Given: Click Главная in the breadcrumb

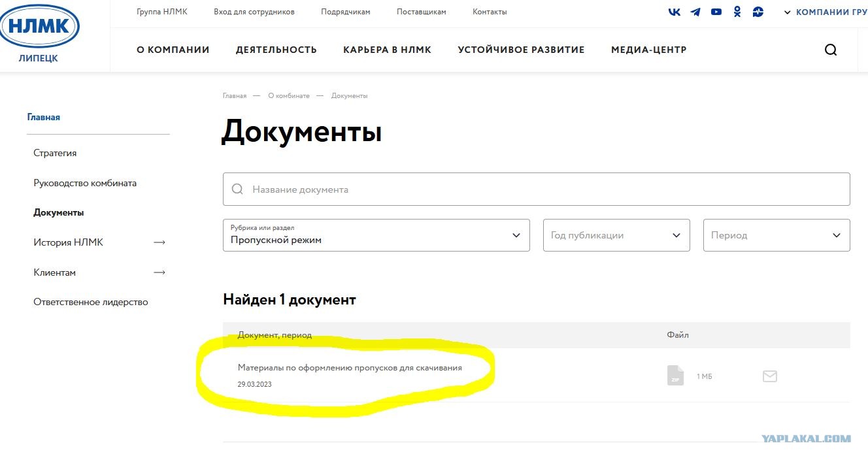Looking at the screenshot, I should tap(235, 95).
